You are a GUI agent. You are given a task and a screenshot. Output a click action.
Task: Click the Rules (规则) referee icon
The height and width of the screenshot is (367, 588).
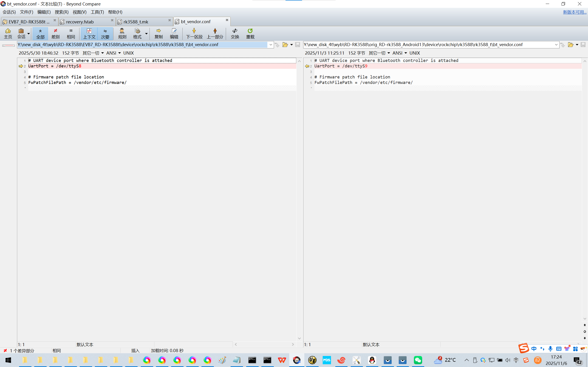click(122, 33)
